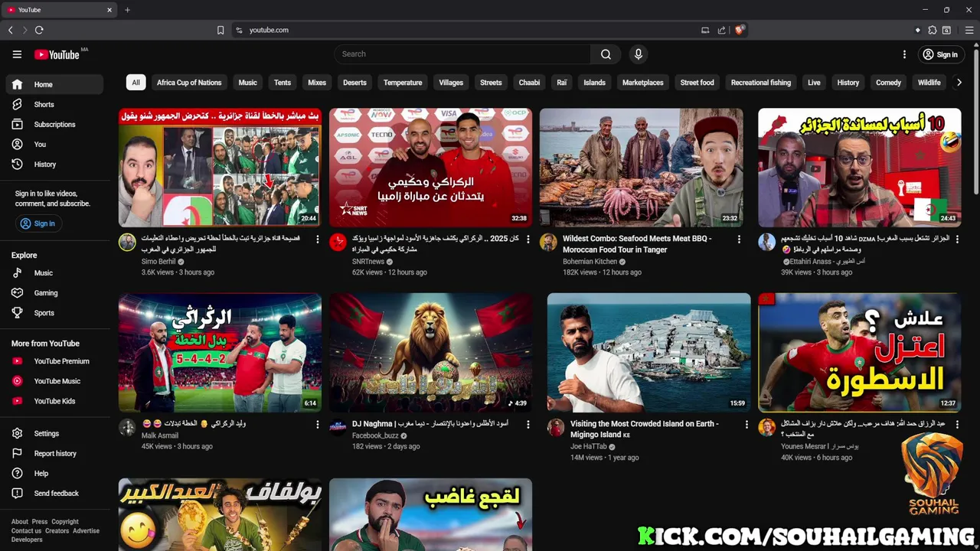The width and height of the screenshot is (980, 551).
Task: Go back in the browser
Action: click(x=11, y=30)
